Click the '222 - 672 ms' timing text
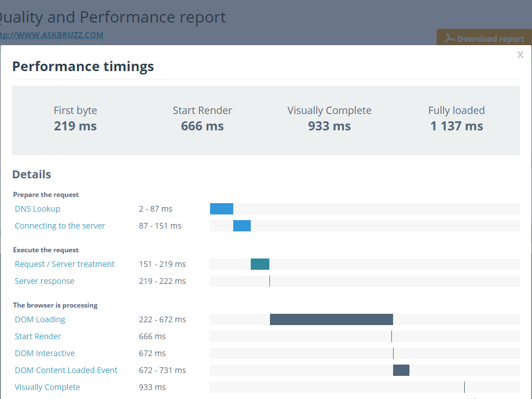The width and height of the screenshot is (532, 399). point(162,319)
